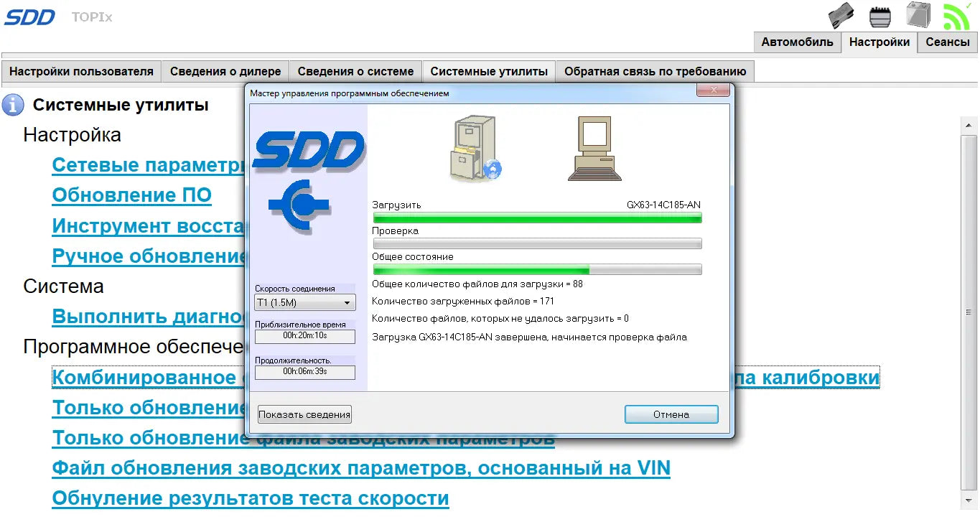Open the Обновление ПО link
The image size is (980, 522).
[131, 195]
